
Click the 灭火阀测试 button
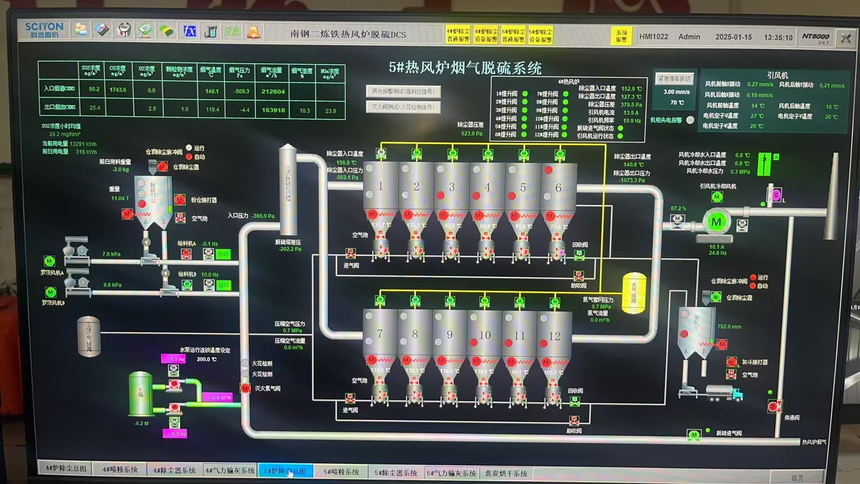pos(403,106)
